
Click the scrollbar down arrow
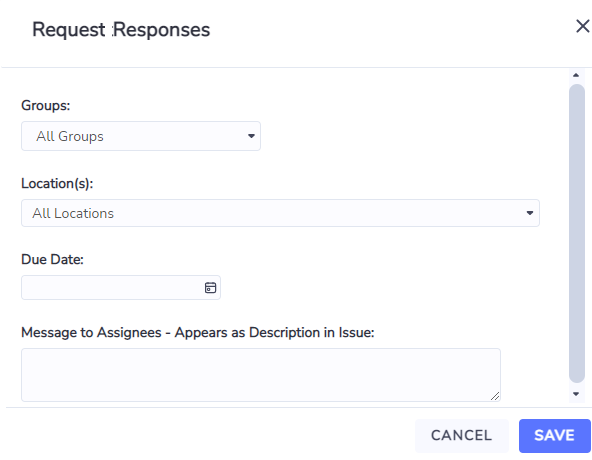click(576, 394)
